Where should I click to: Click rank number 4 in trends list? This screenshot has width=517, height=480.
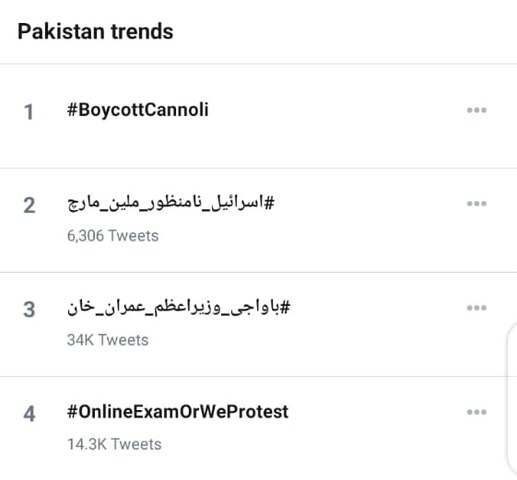click(29, 414)
